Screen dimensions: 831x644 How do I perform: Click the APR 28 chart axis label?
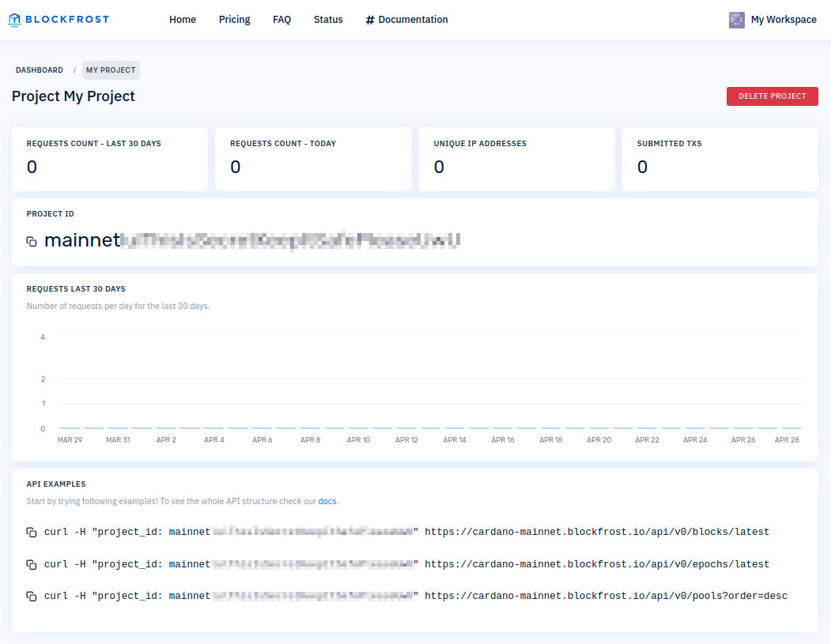(x=787, y=439)
